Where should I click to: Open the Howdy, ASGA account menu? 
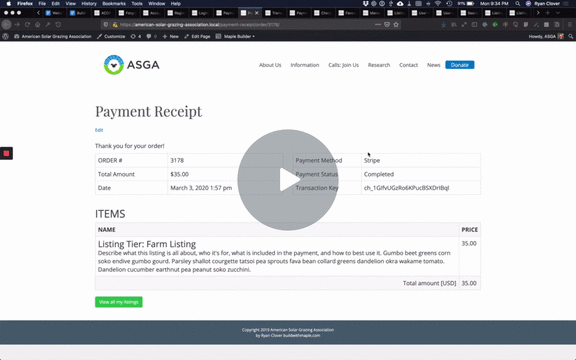point(546,36)
